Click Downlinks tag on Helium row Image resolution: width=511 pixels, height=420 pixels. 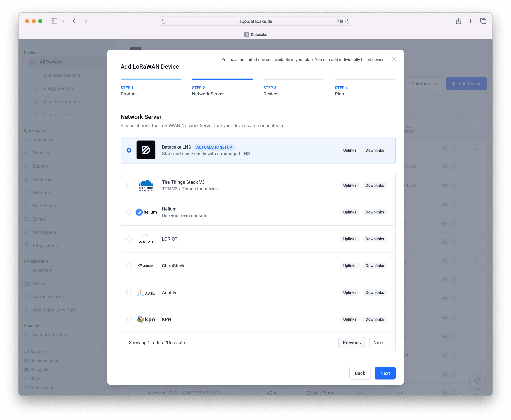375,212
